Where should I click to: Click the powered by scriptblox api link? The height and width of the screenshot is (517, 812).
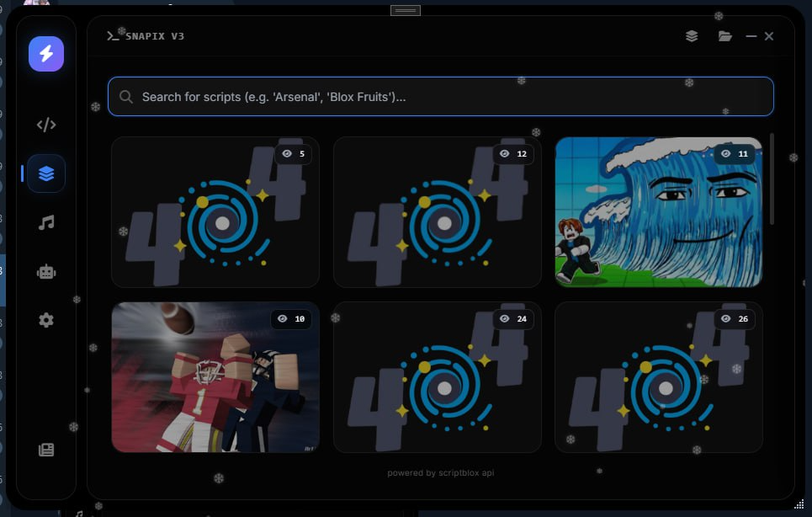(x=439, y=472)
